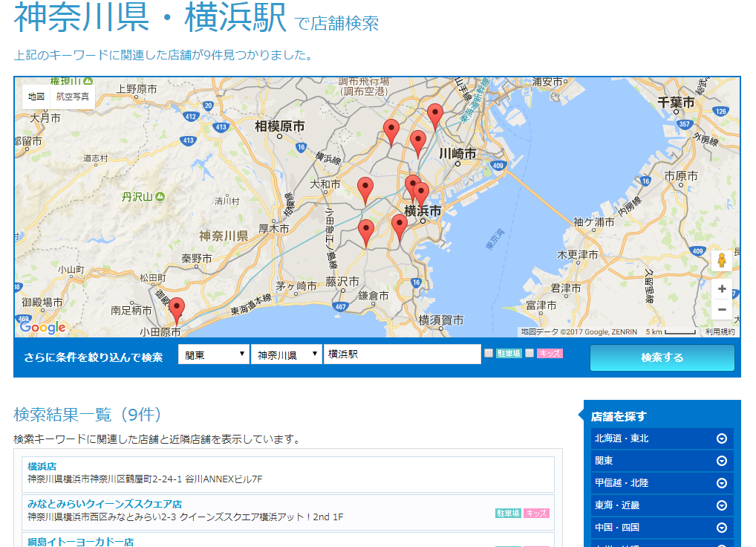Expand 東海・近畿 region list
Viewport: 756px width, 547px height.
(662, 505)
